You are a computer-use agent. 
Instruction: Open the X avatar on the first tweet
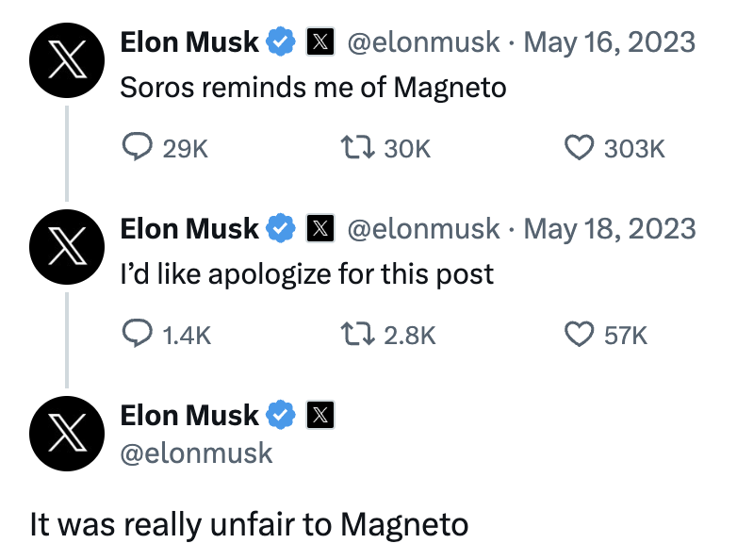[x=67, y=60]
